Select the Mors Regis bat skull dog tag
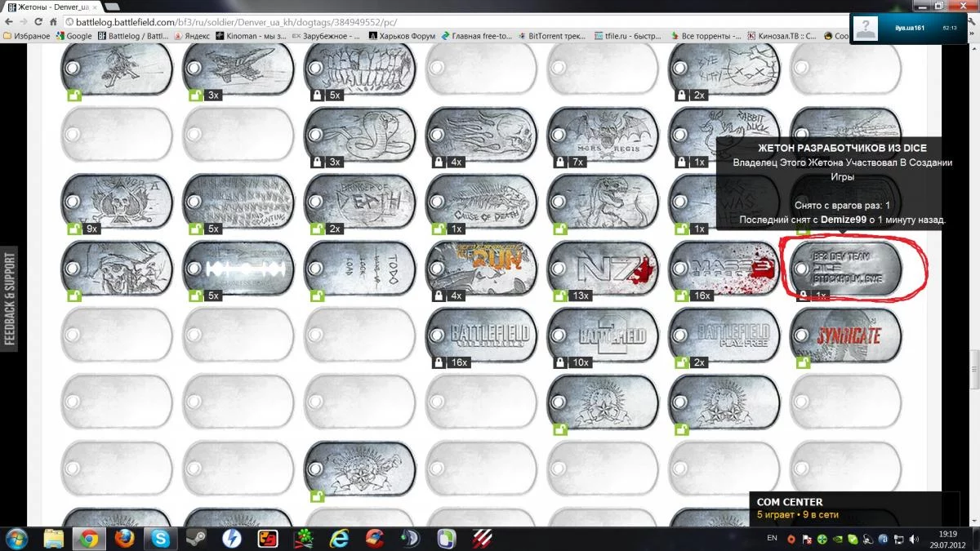 603,134
